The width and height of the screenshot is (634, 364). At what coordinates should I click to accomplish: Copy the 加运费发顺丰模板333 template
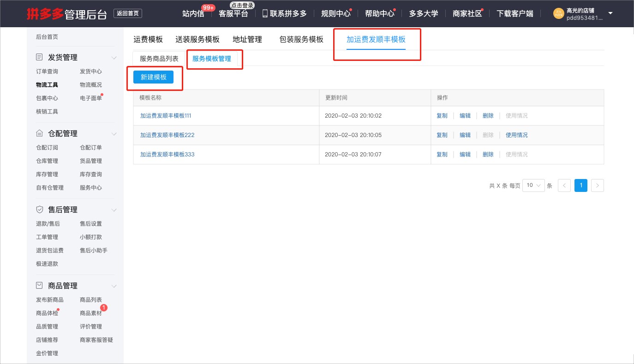point(442,155)
